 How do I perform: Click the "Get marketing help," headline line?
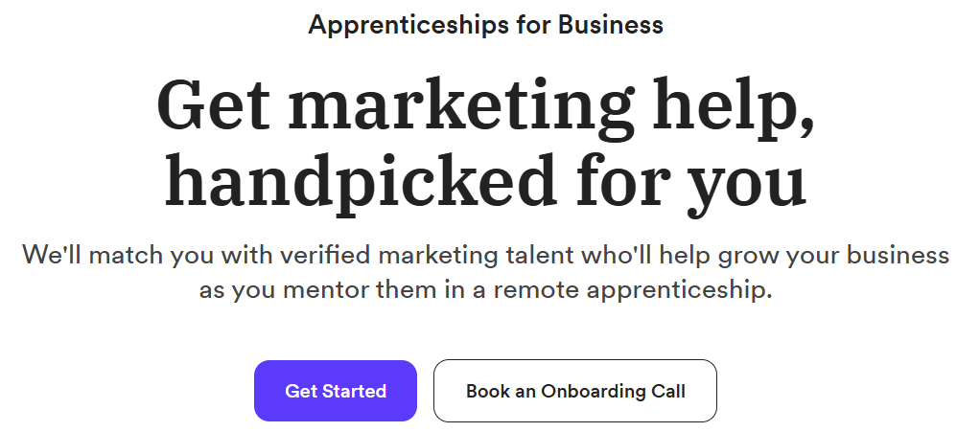coord(485,103)
